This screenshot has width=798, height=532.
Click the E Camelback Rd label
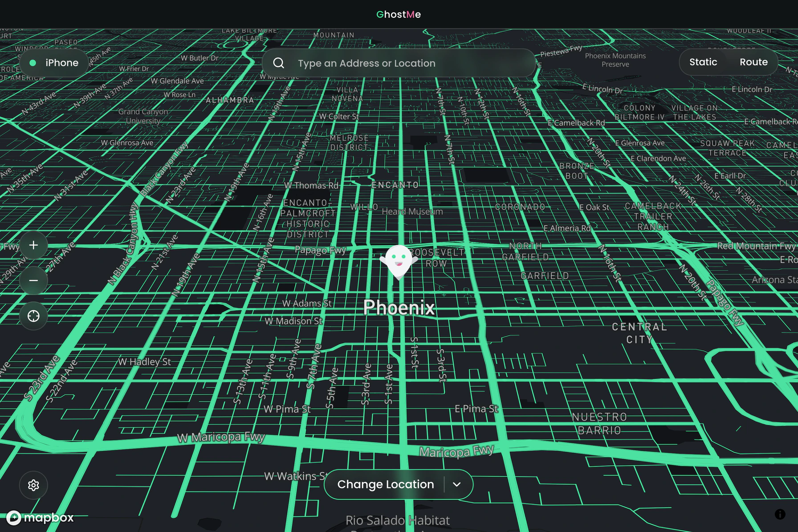coord(576,123)
